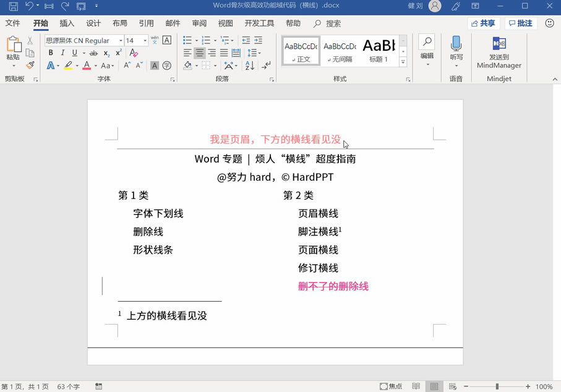Open the font size dropdown
This screenshot has width=561, height=392.
(x=145, y=40)
